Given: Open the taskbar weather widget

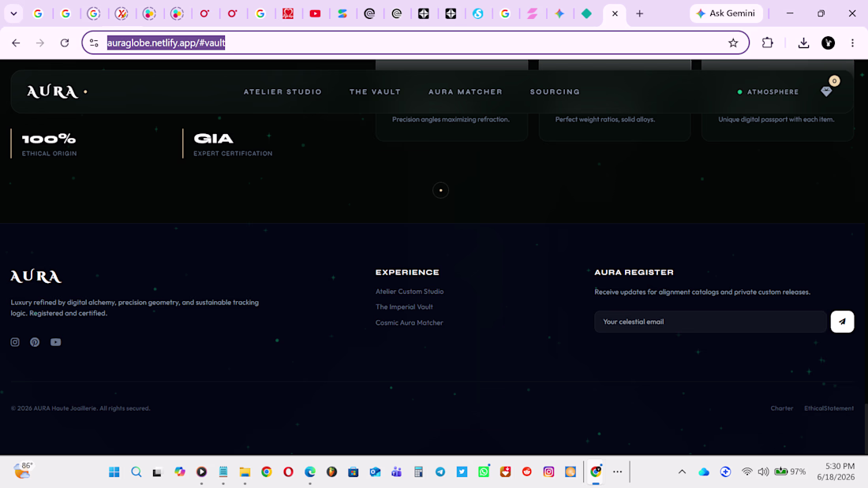Looking at the screenshot, I should (23, 471).
